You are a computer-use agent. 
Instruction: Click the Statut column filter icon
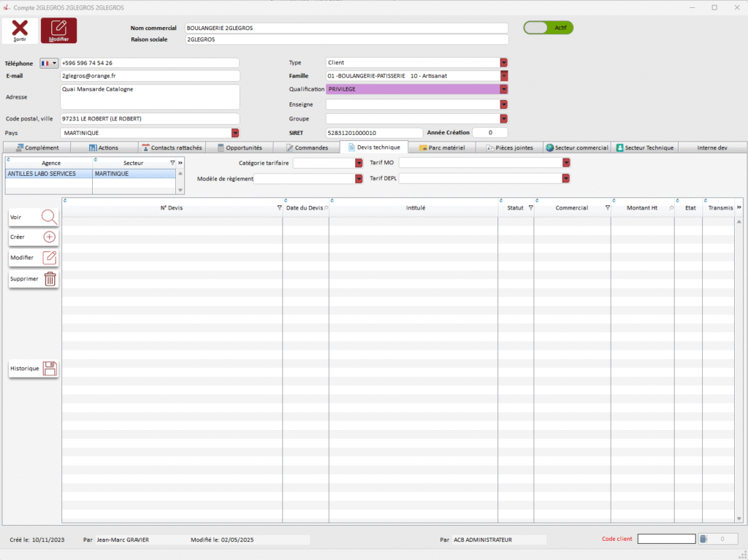530,208
